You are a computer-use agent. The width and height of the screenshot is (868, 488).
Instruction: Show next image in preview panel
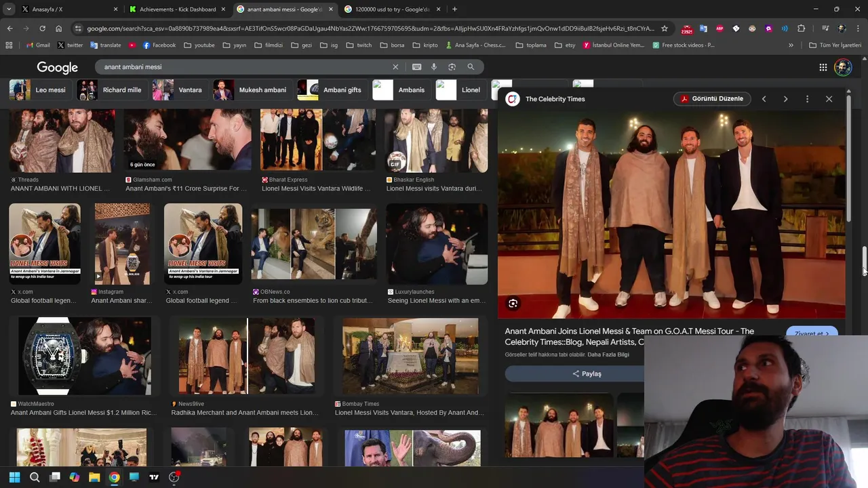(785, 99)
